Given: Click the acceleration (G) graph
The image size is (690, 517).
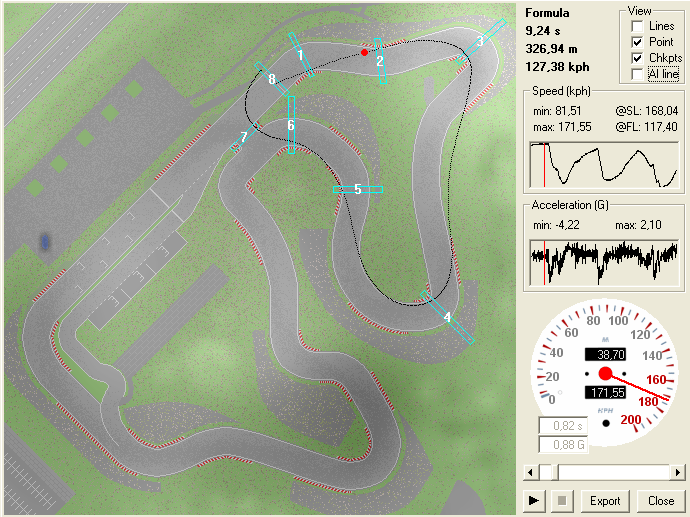Looking at the screenshot, I should click(x=604, y=263).
